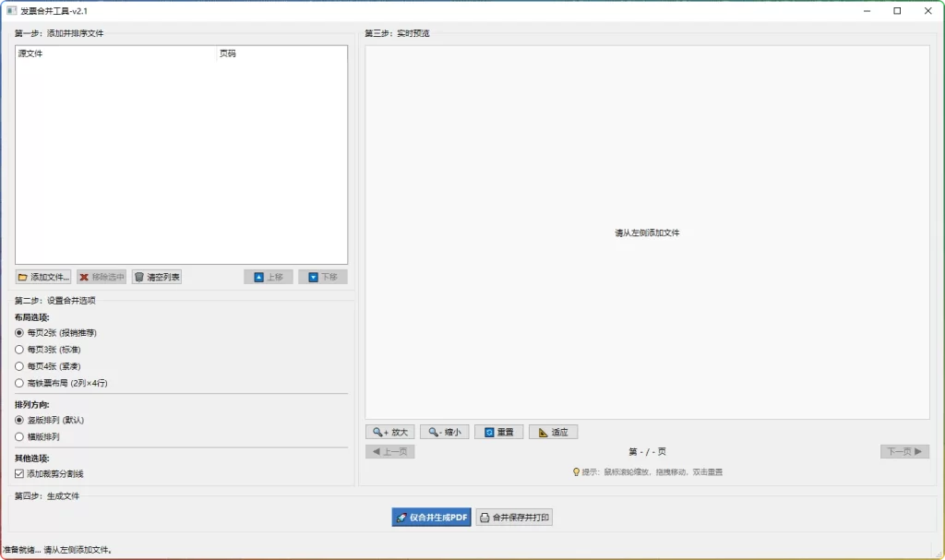Image resolution: width=945 pixels, height=560 pixels.
Task: Click the 移除选中 red X button
Action: pyautogui.click(x=101, y=277)
